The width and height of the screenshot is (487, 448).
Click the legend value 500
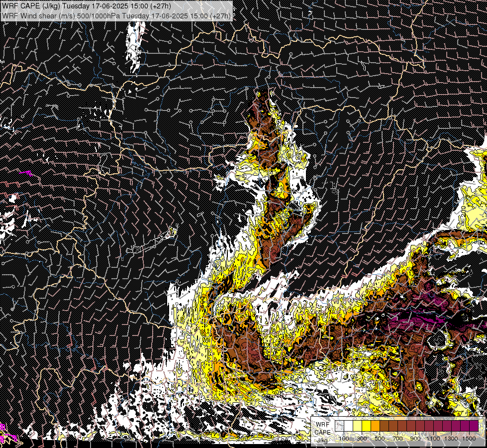pos(380,439)
